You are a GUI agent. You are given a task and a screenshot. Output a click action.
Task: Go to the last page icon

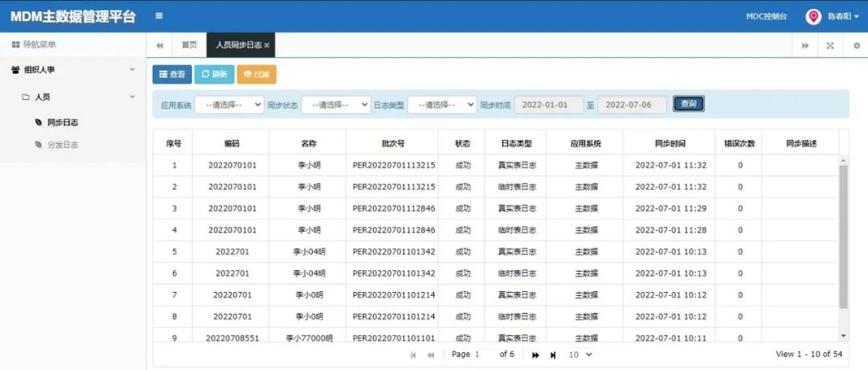click(x=552, y=355)
